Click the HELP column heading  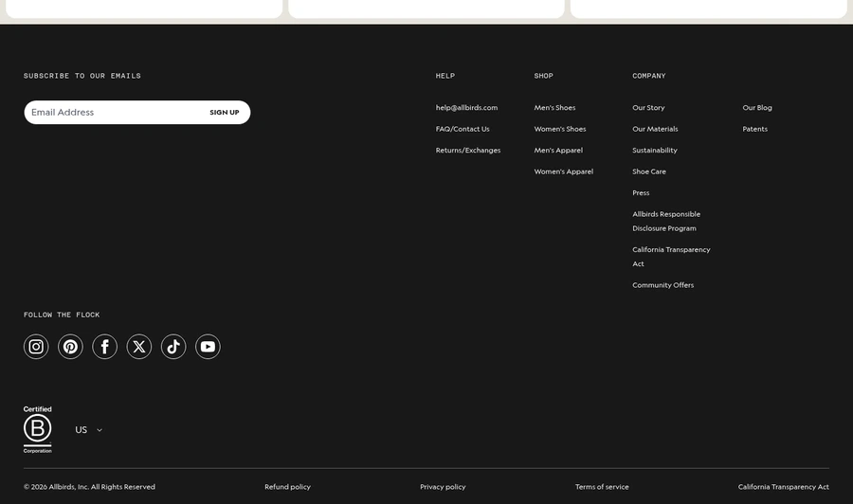point(445,76)
